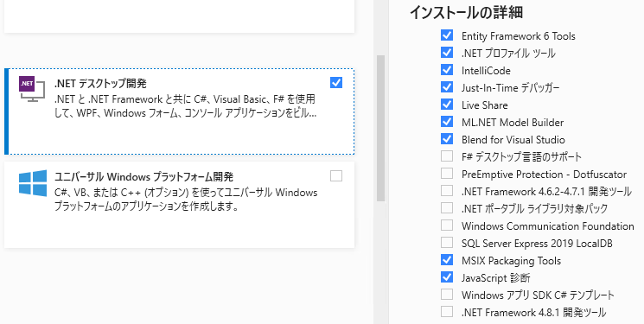Click the JavaScript 診断 label
Image resolution: width=644 pixels, height=324 pixels.
coord(495,277)
